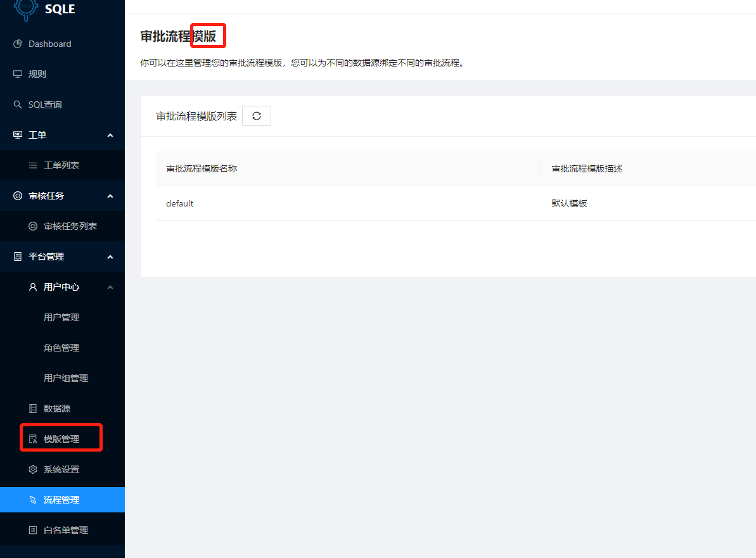Click the Dashboard pie chart icon
This screenshot has width=756, height=558.
[x=18, y=44]
